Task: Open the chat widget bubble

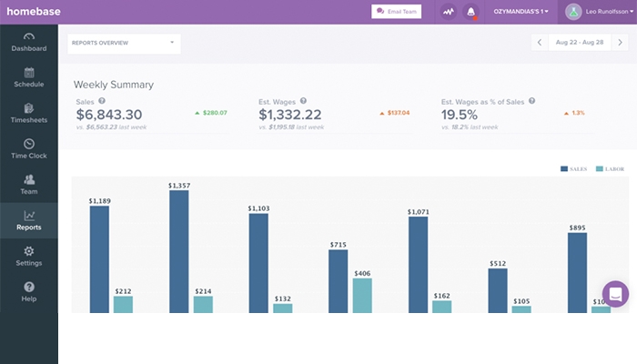Action: coord(615,295)
